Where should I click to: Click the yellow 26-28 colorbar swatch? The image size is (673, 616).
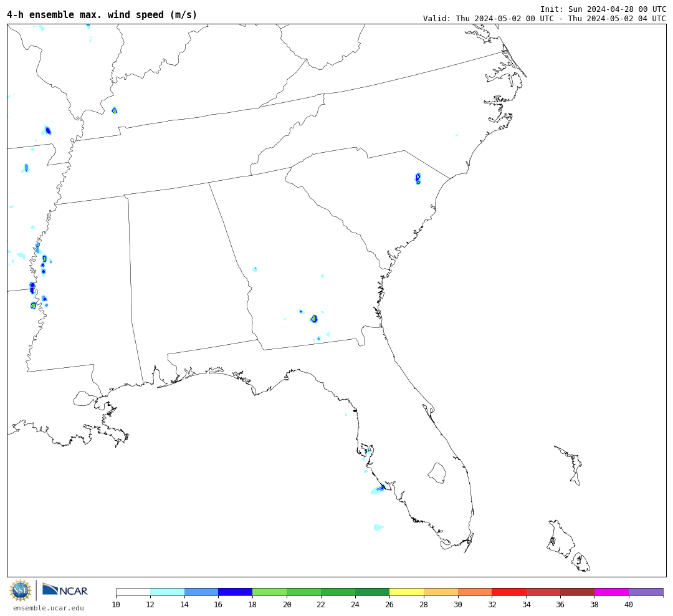406,592
